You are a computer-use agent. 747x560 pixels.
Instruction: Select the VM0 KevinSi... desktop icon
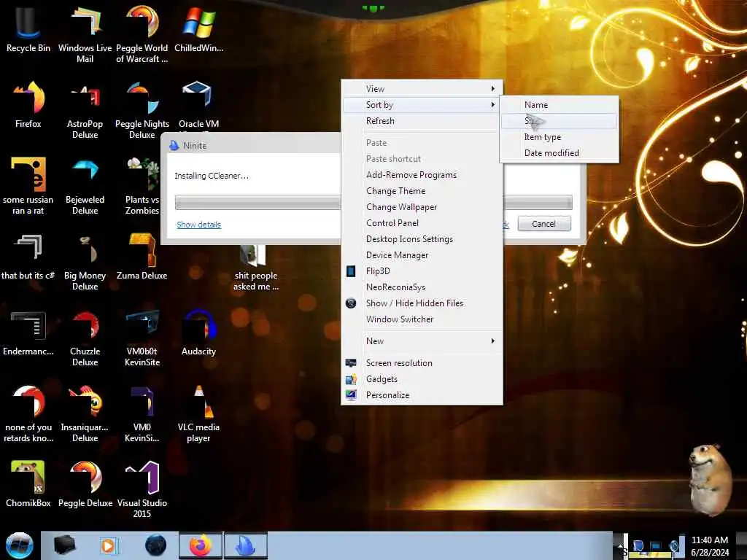(142, 413)
